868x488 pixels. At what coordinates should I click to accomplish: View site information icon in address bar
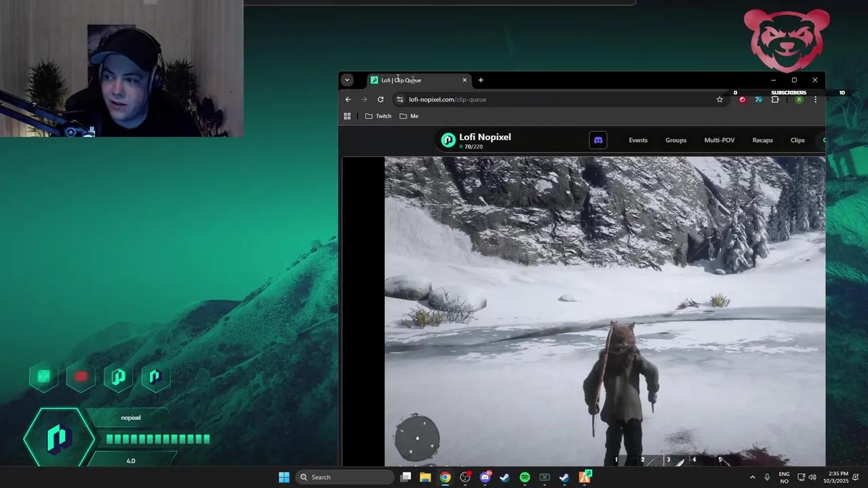click(399, 100)
